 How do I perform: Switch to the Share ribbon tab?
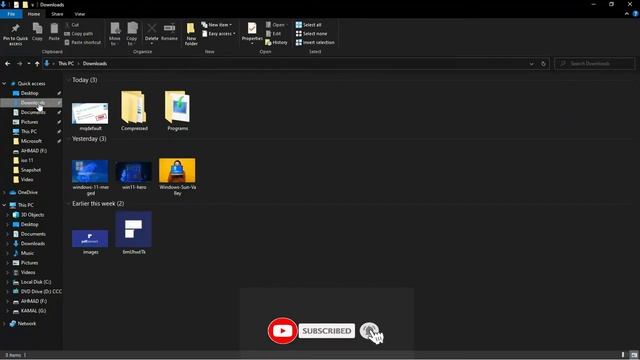pyautogui.click(x=57, y=14)
